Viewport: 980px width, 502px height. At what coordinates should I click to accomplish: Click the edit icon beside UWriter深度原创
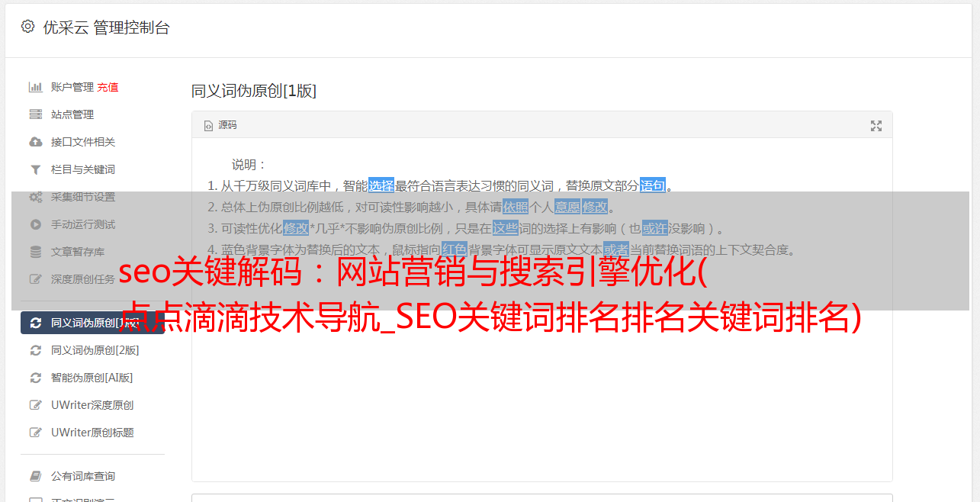pos(35,405)
